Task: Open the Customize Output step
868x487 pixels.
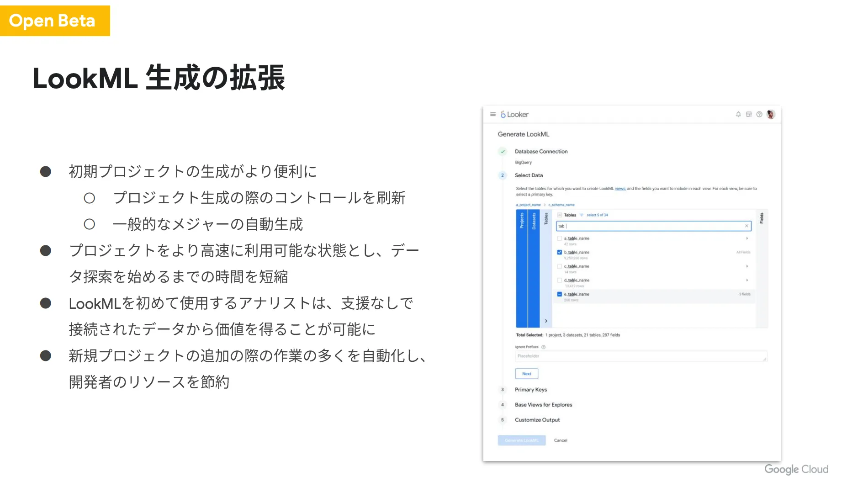Action: coord(537,420)
